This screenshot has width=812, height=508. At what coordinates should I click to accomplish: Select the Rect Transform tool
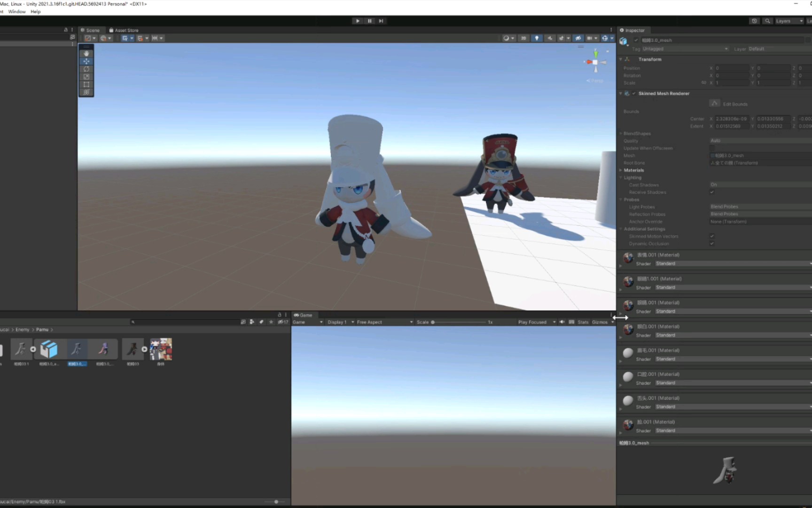point(86,85)
